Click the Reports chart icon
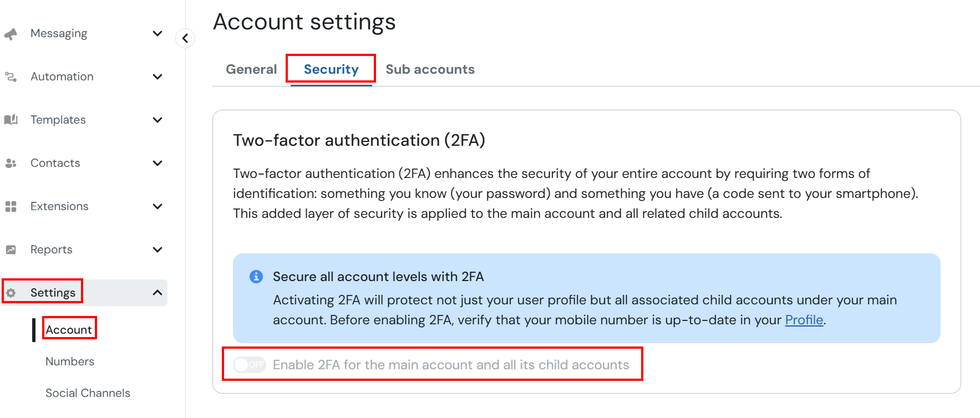Screen dimensions: 980x418 click(11, 249)
